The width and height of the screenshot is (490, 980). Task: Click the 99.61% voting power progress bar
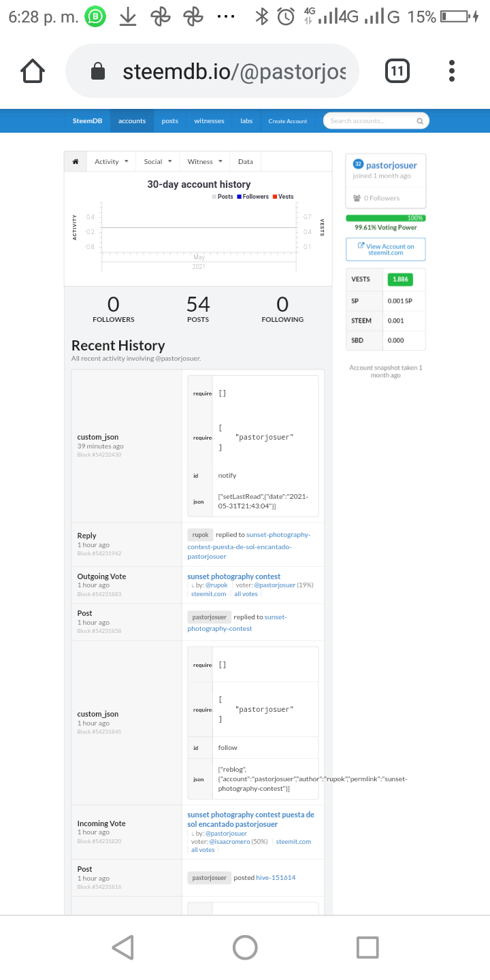pos(386,218)
